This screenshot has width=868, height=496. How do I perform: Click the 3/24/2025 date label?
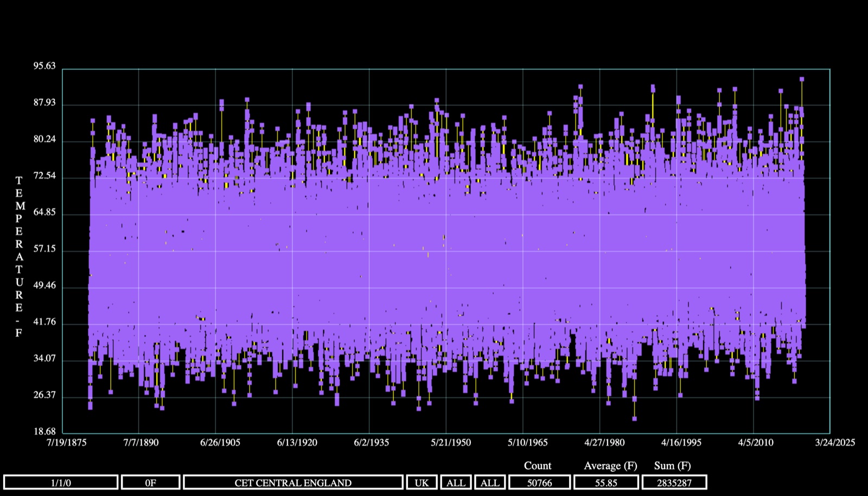tap(835, 442)
